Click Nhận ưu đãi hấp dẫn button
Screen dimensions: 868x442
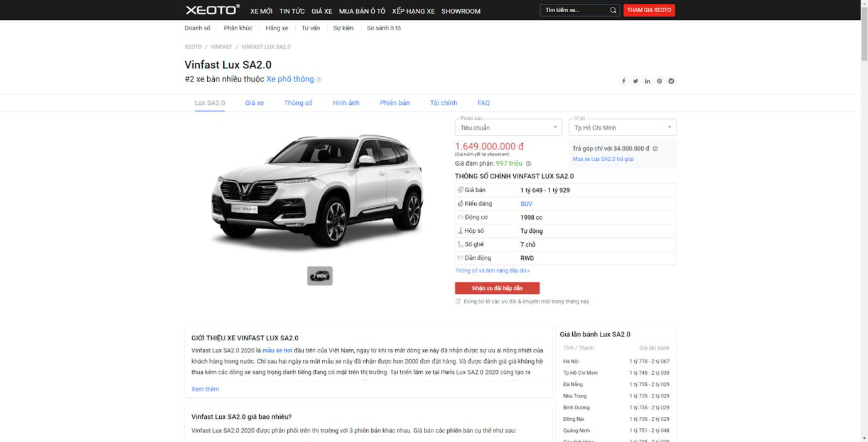click(x=497, y=288)
